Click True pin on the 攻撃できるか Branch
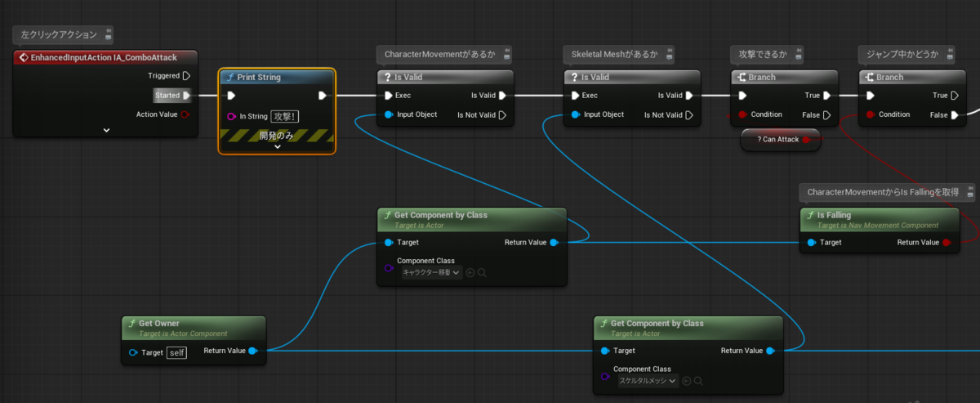The image size is (980, 403). (x=827, y=95)
